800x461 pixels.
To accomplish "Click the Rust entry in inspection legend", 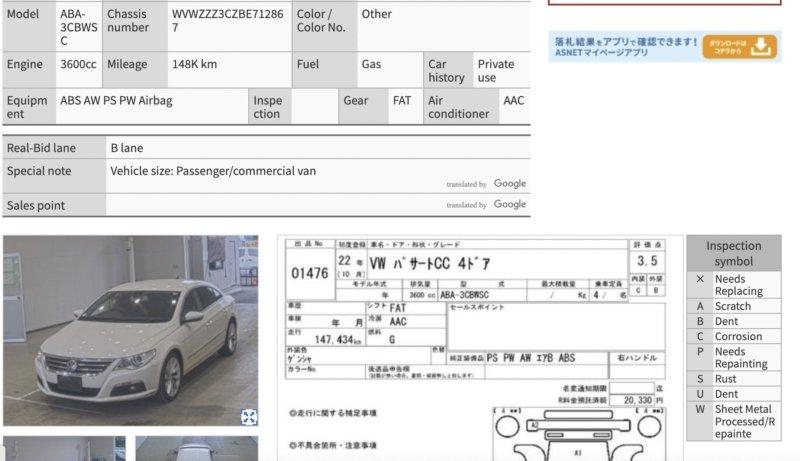I will tap(726, 379).
